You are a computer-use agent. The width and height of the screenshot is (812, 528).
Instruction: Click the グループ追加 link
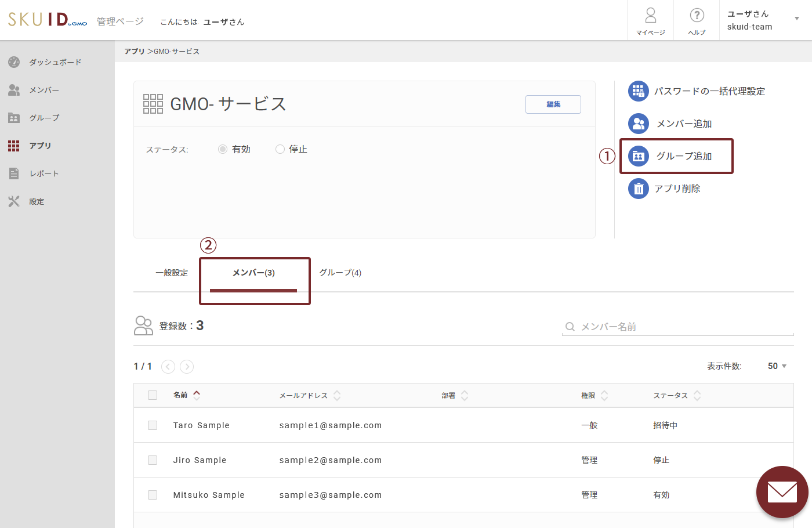click(684, 156)
